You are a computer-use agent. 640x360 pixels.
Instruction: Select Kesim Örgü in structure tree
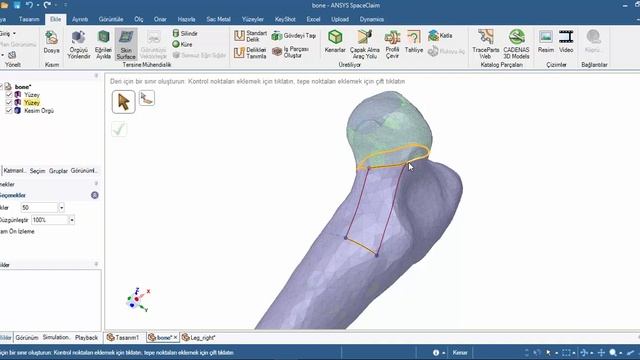[x=39, y=111]
